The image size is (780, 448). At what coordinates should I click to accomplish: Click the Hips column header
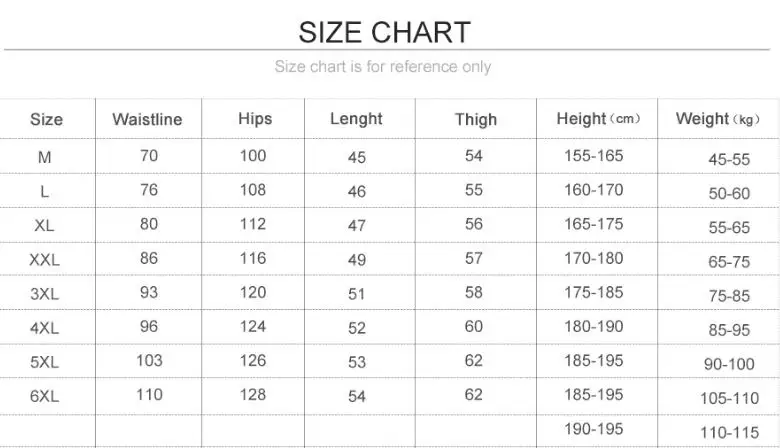pyautogui.click(x=255, y=118)
